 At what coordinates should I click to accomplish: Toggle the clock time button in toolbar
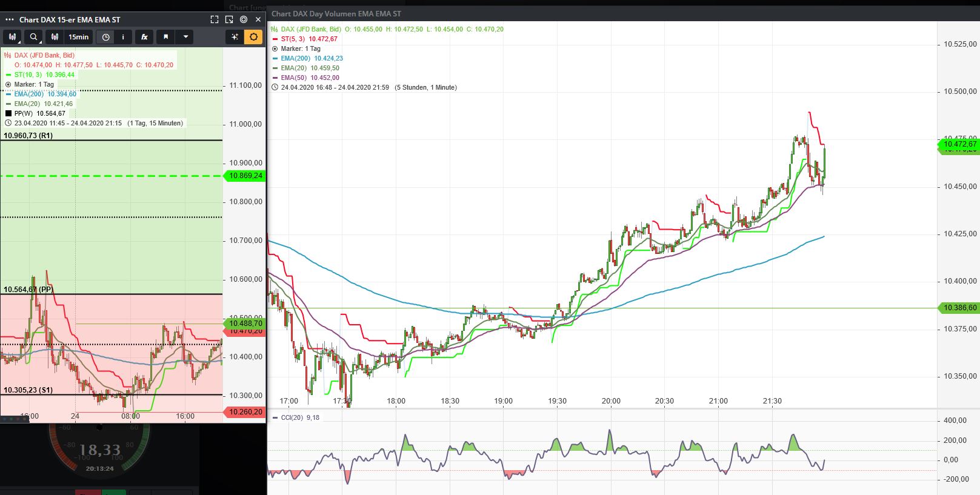click(x=105, y=37)
